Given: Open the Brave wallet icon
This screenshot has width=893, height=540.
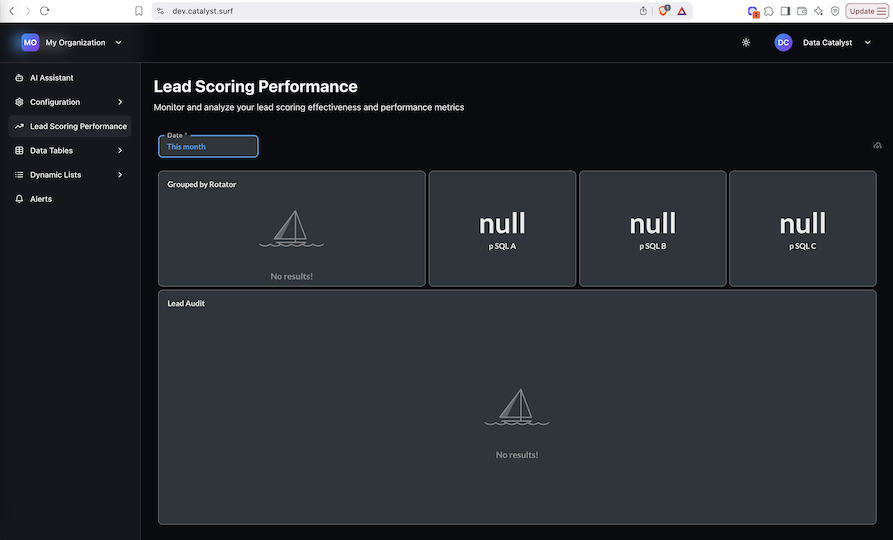Looking at the screenshot, I should click(x=802, y=11).
